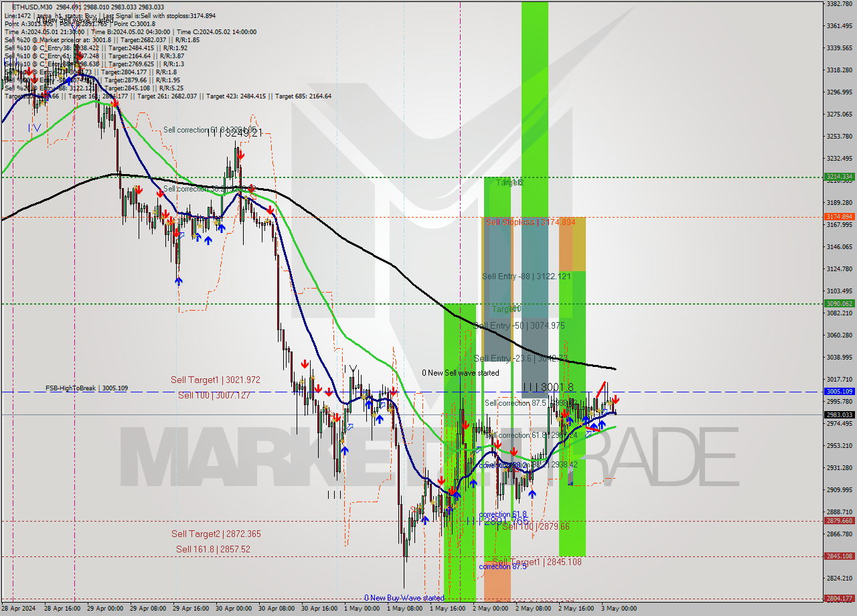857x616 pixels.
Task: Click the 2953.210 price axis value
Action: coord(839,445)
